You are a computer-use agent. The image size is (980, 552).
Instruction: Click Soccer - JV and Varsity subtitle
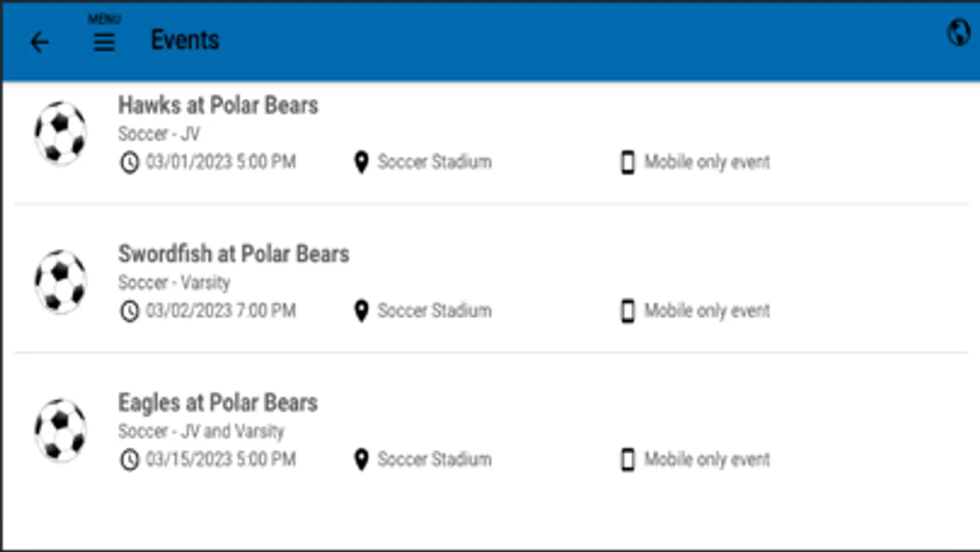201,431
